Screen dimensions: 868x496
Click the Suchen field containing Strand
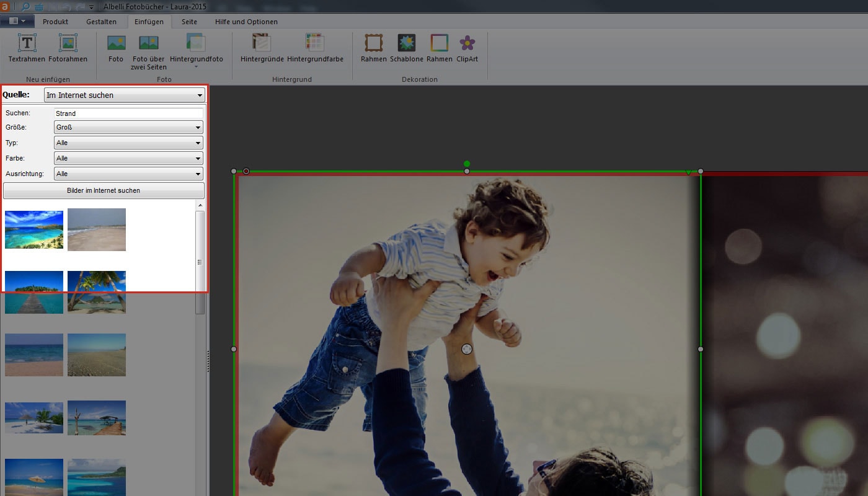point(128,113)
